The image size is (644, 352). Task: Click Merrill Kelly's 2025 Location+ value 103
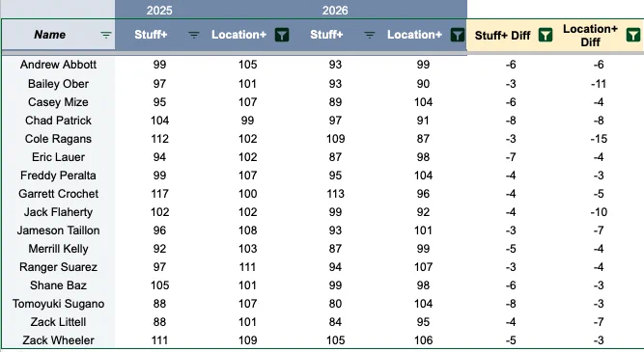coord(248,249)
